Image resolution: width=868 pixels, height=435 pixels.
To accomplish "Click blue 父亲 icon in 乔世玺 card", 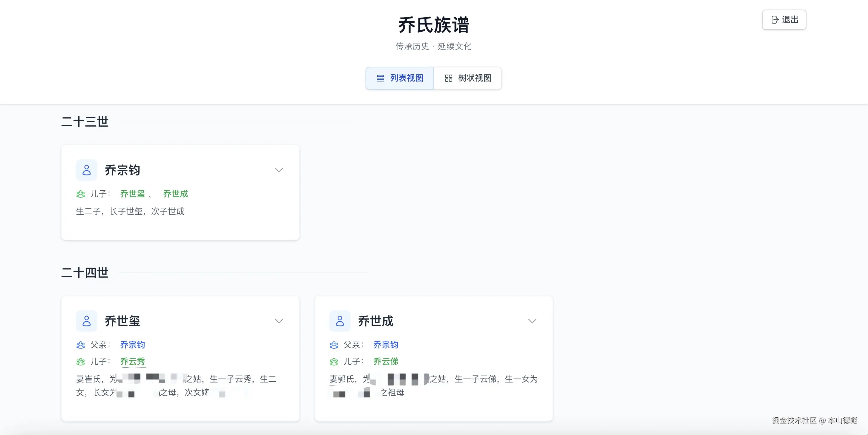I will (81, 345).
